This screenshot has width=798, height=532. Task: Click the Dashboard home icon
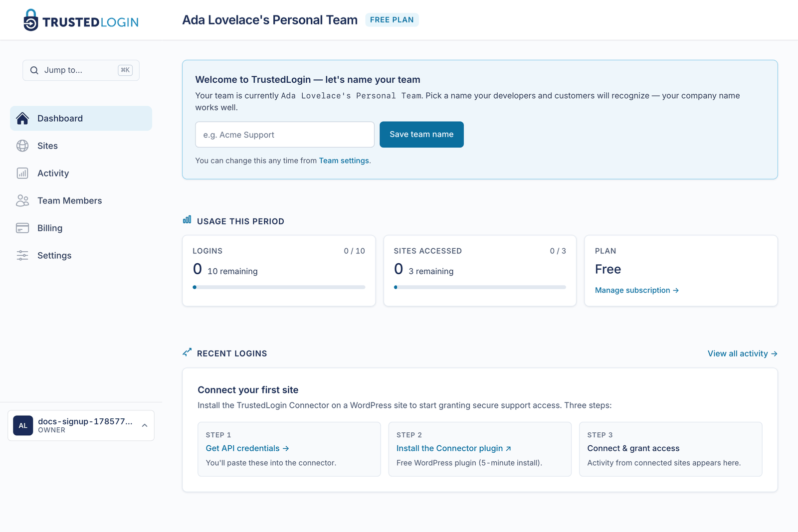22,118
